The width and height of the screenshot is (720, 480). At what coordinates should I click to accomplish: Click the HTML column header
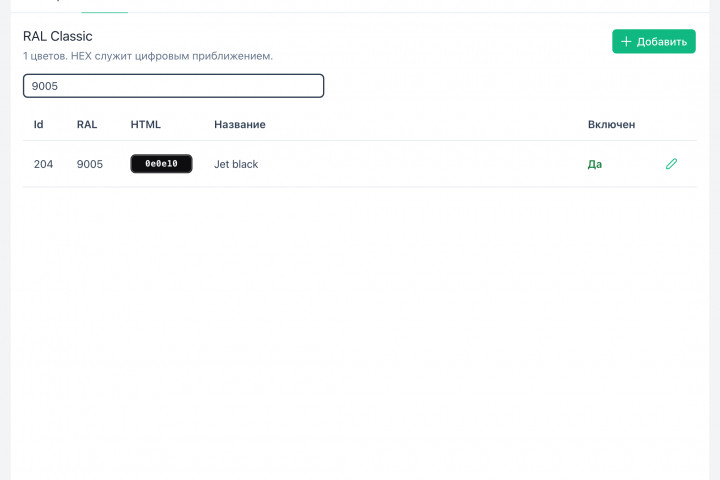pos(146,124)
